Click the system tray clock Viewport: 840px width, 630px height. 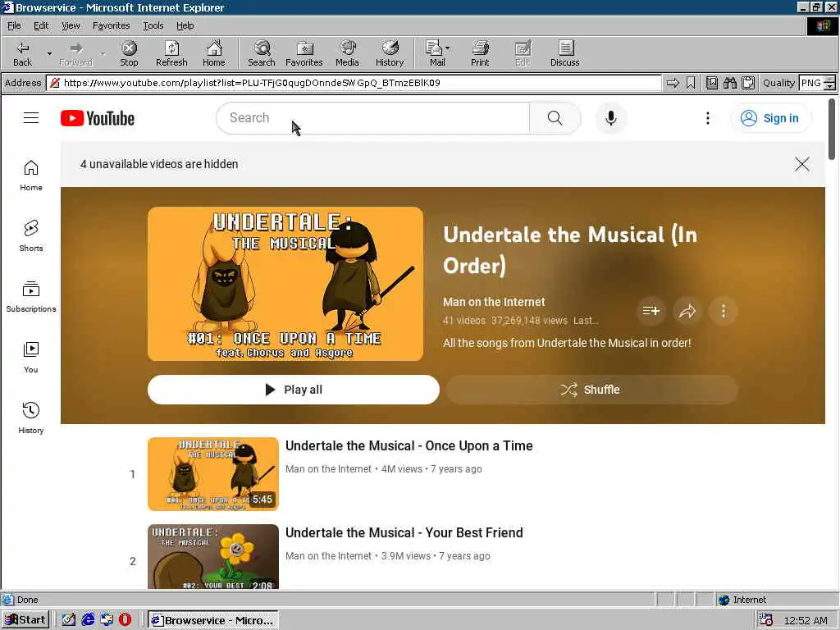tap(806, 620)
